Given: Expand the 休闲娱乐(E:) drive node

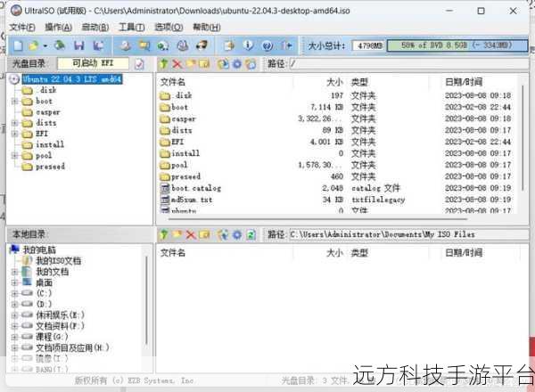Looking at the screenshot, I should 14,315.
